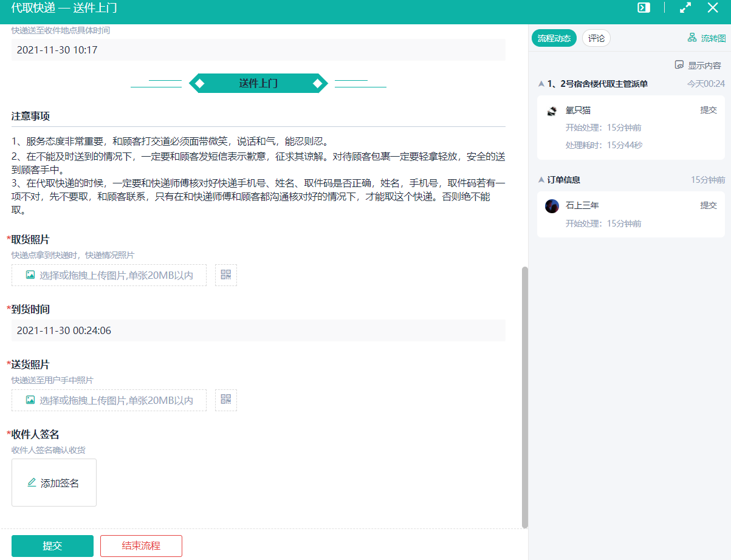Click the 送货照片 image upload area
This screenshot has width=731, height=560.
point(109,400)
